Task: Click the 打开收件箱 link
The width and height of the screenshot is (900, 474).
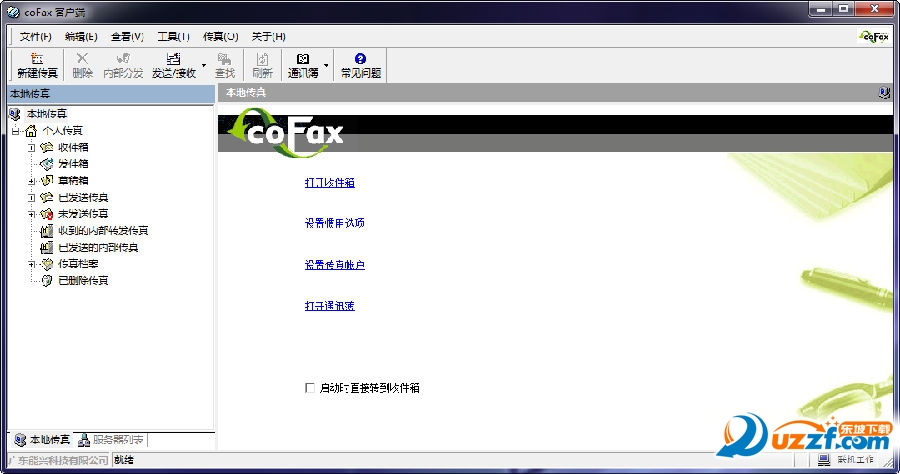Action: pos(329,182)
